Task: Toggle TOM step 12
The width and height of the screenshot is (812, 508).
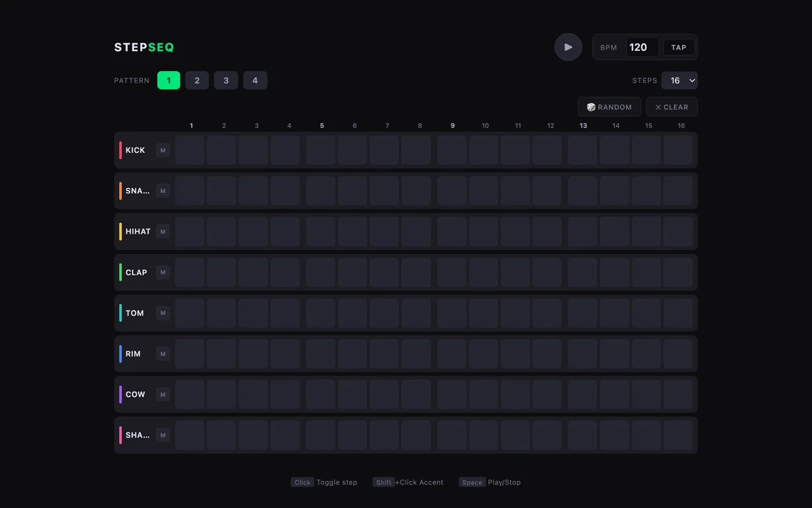Action: (547, 313)
